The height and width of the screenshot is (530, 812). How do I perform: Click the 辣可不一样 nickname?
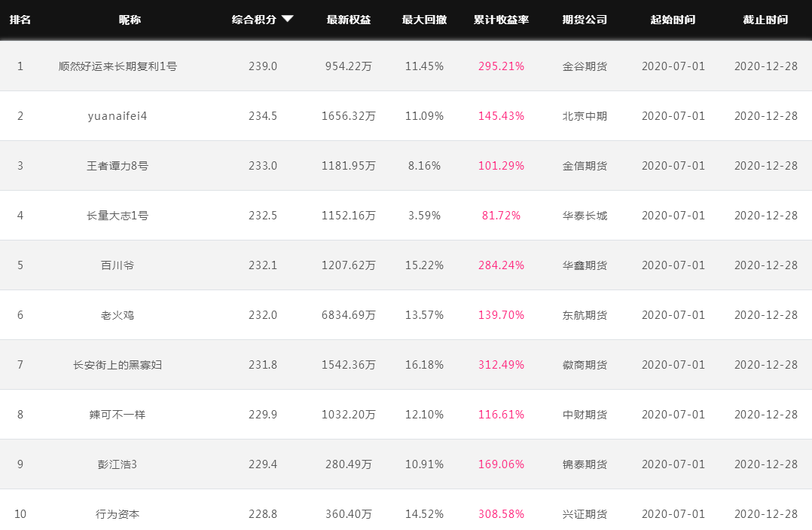(x=118, y=415)
